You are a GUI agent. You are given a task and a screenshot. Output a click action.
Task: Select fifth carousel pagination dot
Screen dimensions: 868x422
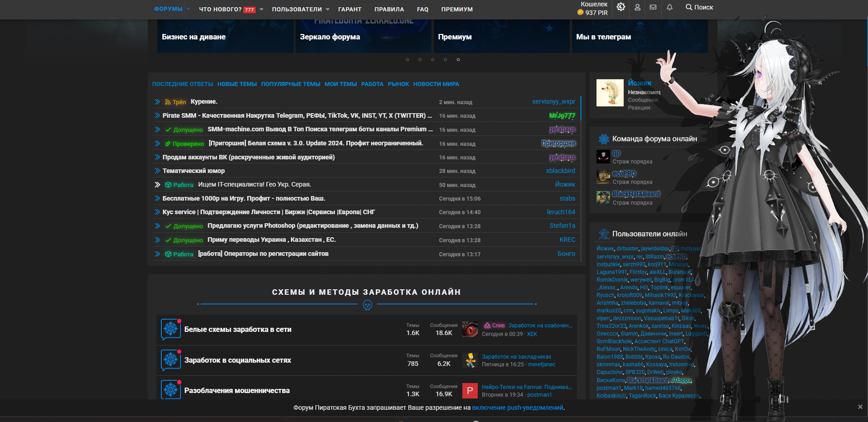pos(458,60)
